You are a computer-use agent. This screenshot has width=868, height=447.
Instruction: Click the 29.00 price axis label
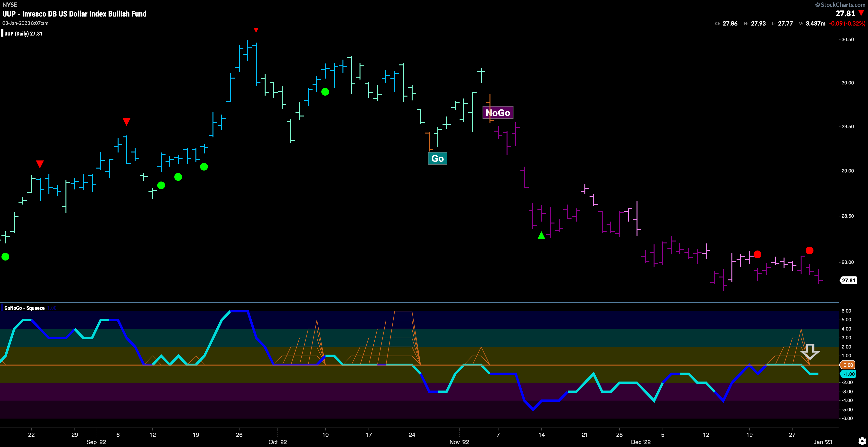(848, 171)
